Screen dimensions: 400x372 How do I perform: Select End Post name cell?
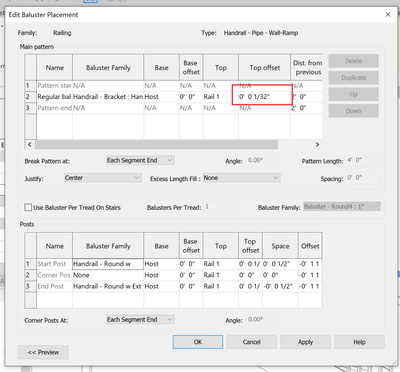54,286
